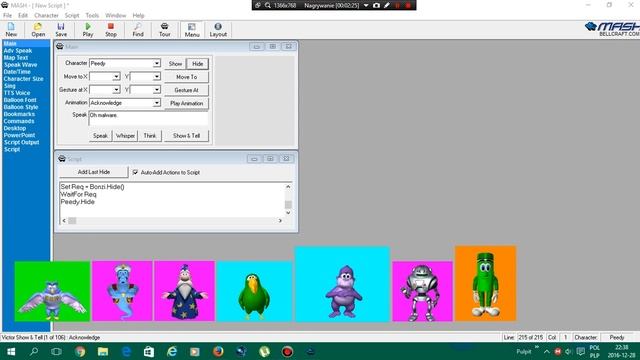Image resolution: width=640 pixels, height=360 pixels.
Task: Select the Robby robot thumbnail
Action: [422, 291]
